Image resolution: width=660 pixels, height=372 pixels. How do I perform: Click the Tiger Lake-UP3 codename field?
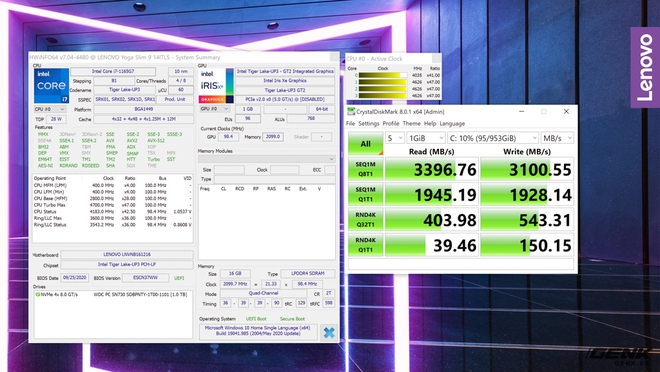[124, 90]
